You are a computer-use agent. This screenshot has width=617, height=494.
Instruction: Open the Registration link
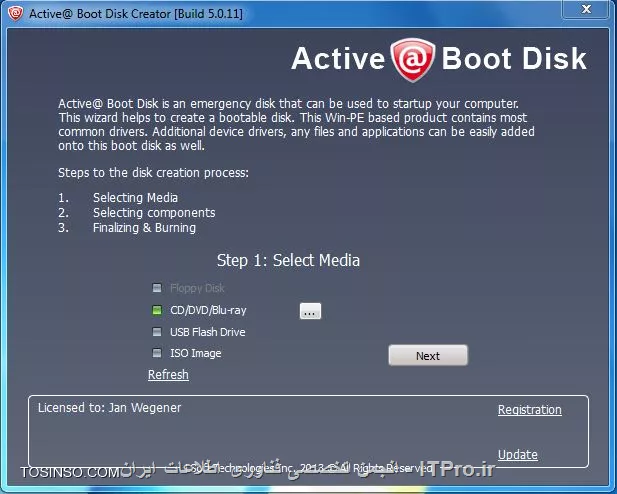coord(530,410)
